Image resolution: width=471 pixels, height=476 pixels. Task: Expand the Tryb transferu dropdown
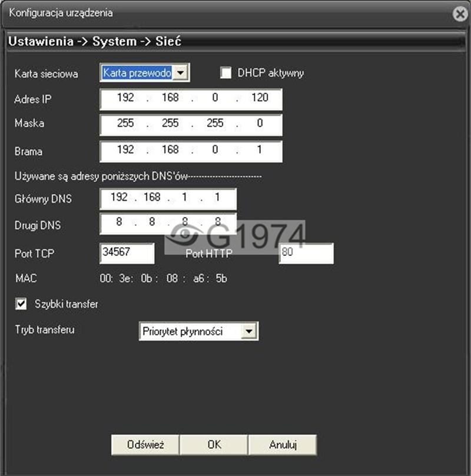249,331
